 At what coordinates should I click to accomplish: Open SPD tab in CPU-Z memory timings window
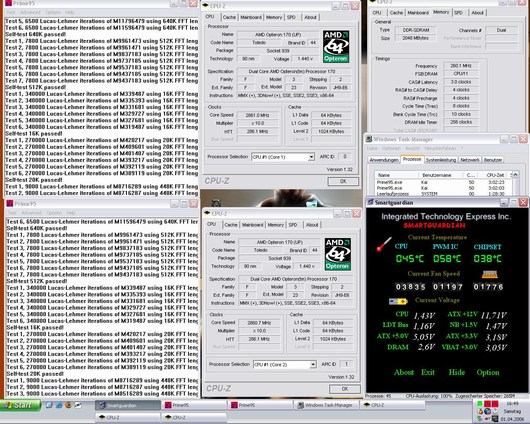click(x=458, y=13)
